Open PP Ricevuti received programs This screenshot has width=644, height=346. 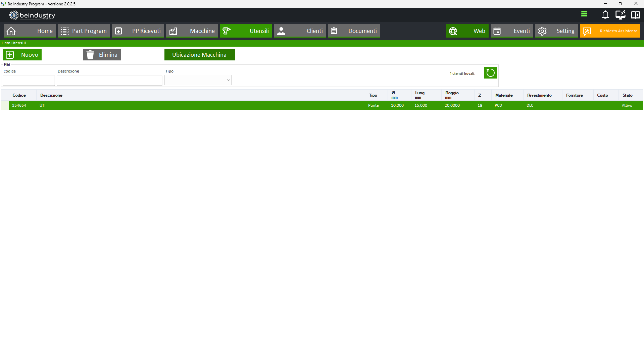tap(138, 31)
